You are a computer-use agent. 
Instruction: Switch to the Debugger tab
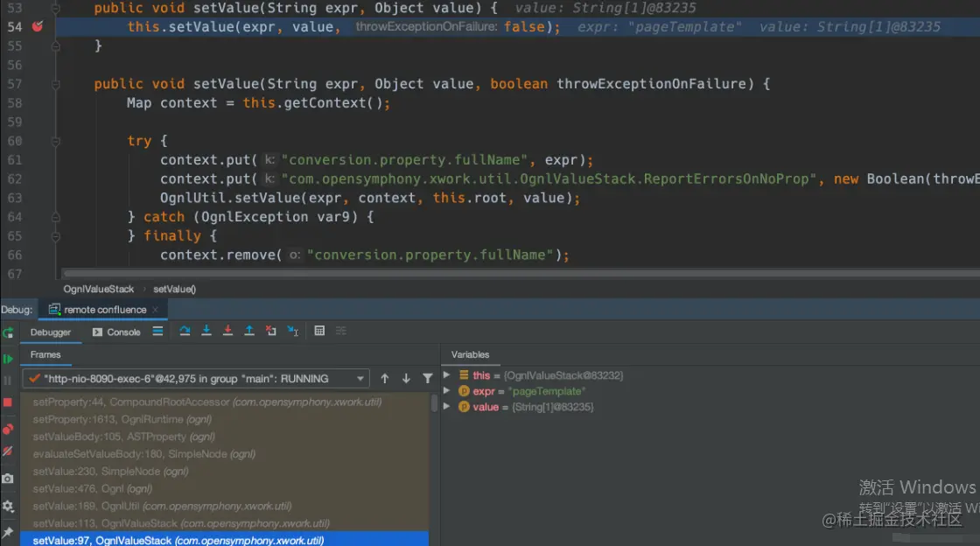[51, 332]
